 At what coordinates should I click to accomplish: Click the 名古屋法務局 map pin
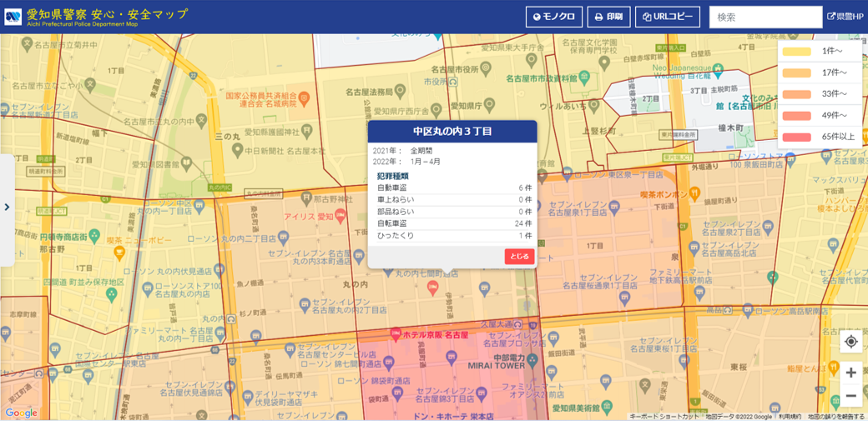point(401,90)
